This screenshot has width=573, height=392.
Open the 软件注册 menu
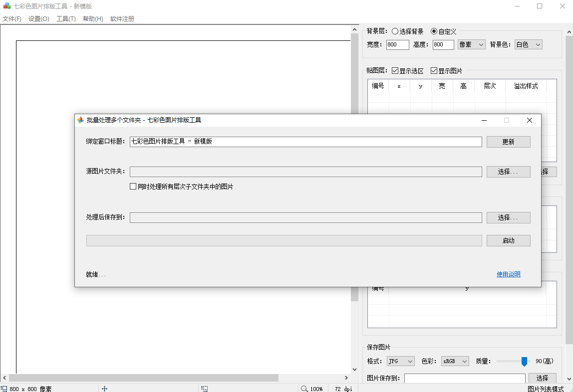[x=122, y=18]
